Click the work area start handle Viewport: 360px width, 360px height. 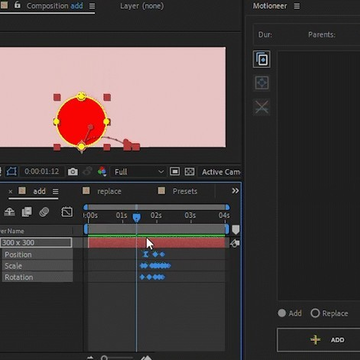pyautogui.click(x=86, y=229)
